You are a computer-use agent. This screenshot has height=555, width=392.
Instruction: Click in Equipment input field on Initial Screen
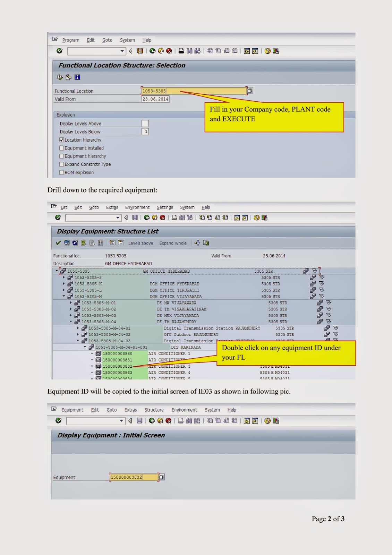pyautogui.click(x=134, y=477)
